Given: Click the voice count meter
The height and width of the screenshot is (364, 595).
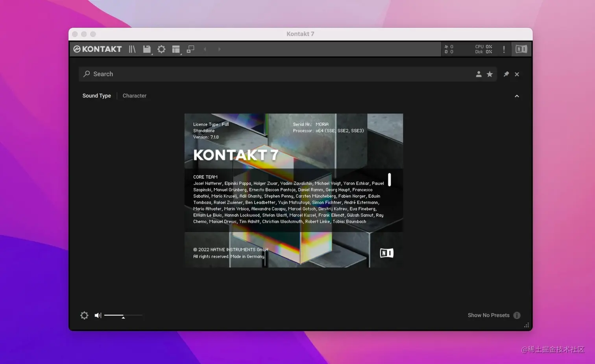Looking at the screenshot, I should [449, 46].
